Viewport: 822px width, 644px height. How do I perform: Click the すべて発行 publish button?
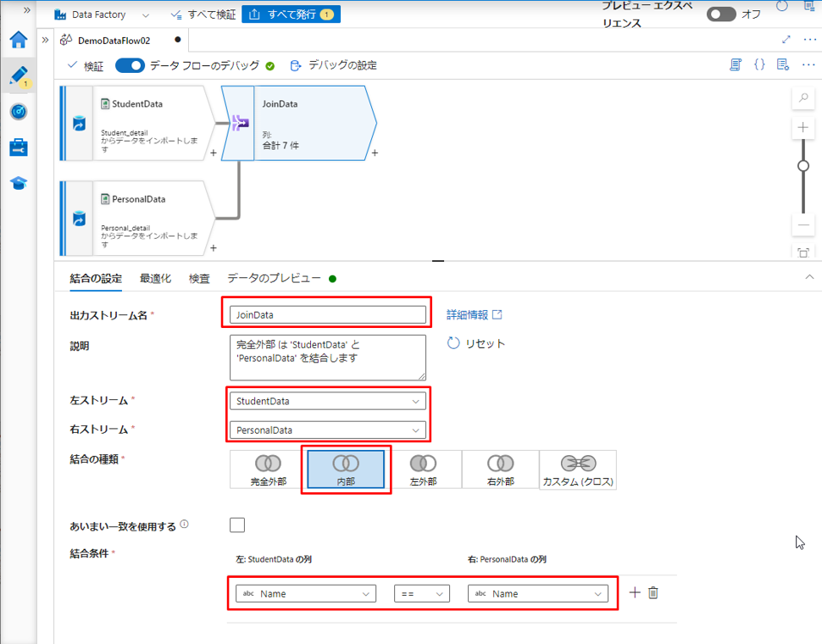point(291,14)
